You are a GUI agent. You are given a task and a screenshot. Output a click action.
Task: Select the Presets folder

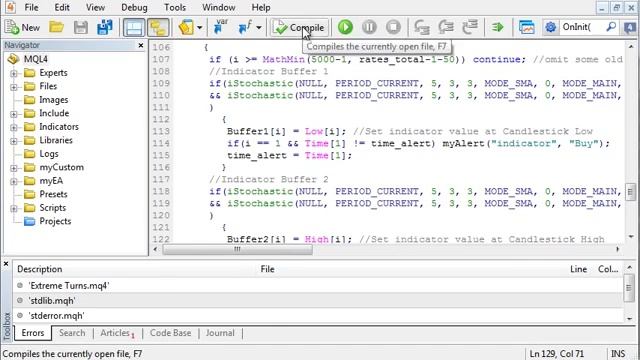pyautogui.click(x=53, y=194)
